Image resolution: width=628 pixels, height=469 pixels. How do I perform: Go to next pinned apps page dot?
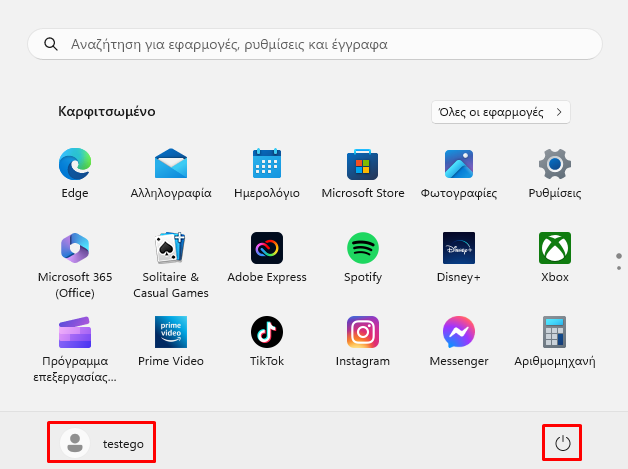point(619,268)
